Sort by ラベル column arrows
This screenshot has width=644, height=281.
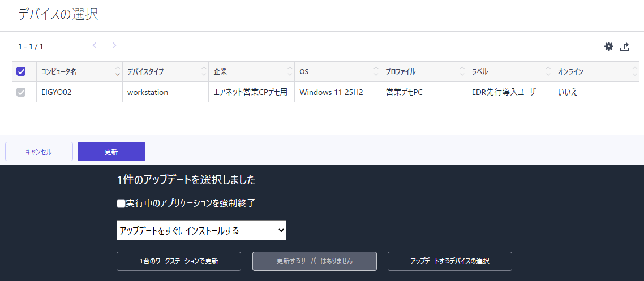coord(548,72)
